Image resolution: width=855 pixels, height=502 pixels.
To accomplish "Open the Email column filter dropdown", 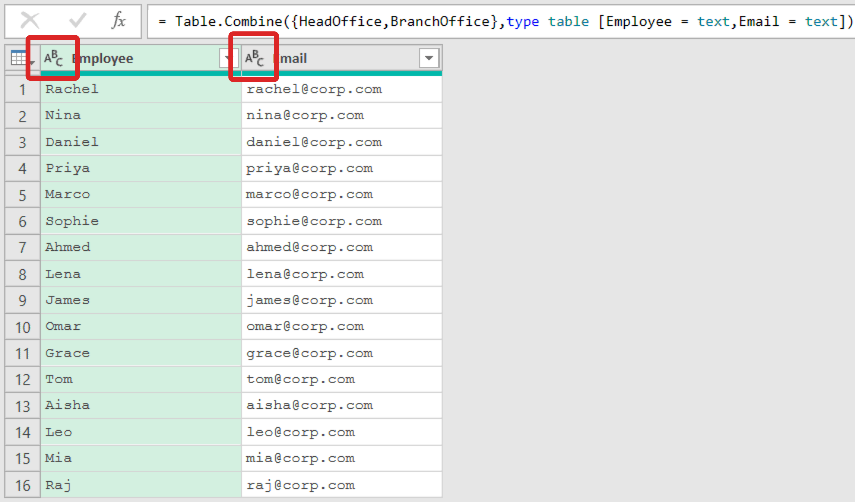I will click(x=429, y=58).
